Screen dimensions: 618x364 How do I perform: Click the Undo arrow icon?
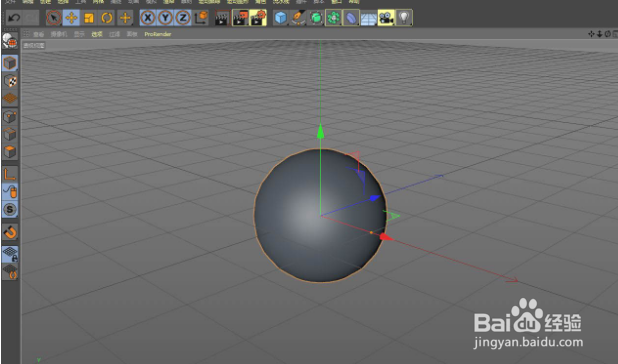click(14, 18)
